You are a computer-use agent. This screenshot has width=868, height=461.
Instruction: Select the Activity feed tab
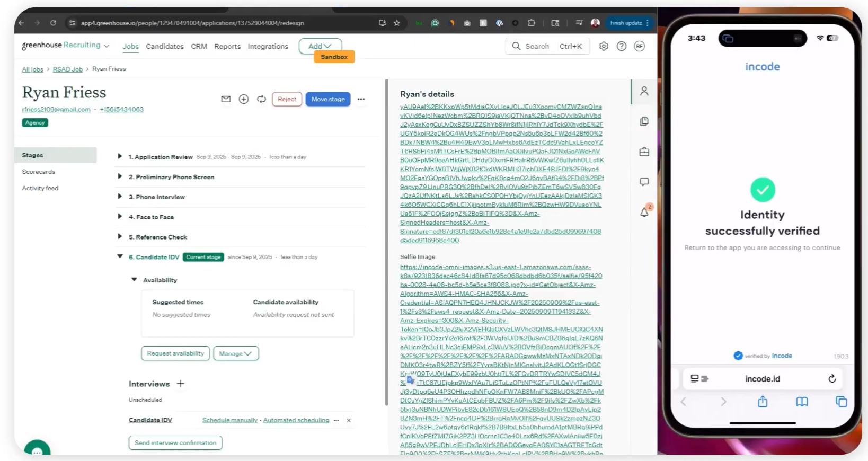pyautogui.click(x=40, y=188)
